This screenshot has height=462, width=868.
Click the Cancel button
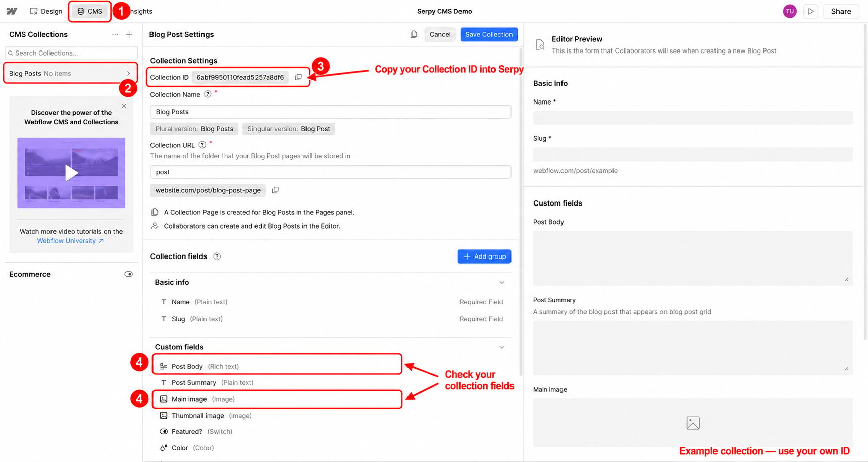pos(440,34)
